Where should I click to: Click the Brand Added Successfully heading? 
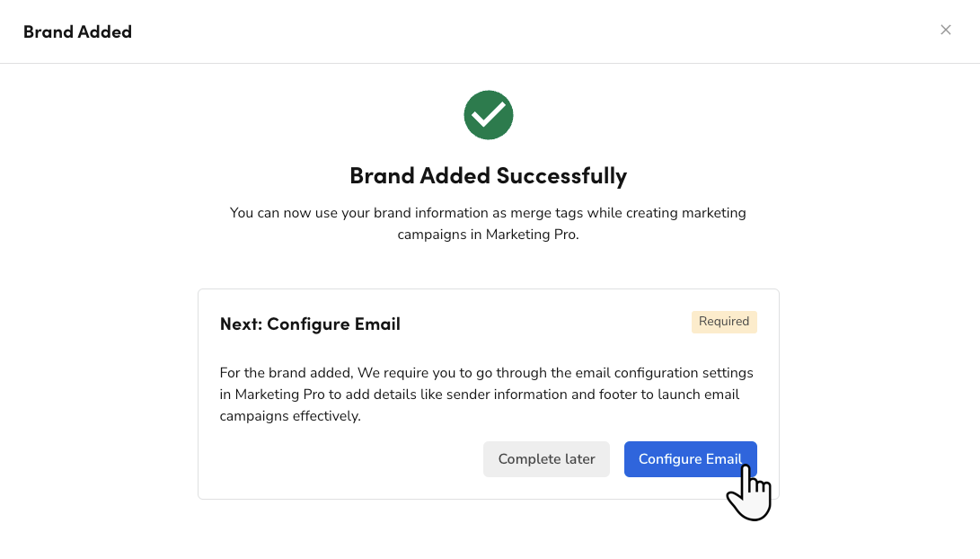pyautogui.click(x=488, y=175)
